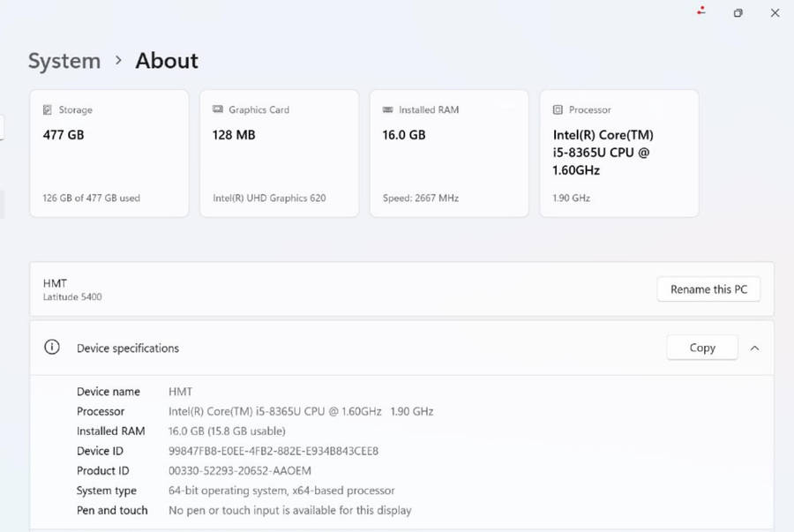Restore down the Settings window
Screen dimensions: 794x532
point(738,13)
